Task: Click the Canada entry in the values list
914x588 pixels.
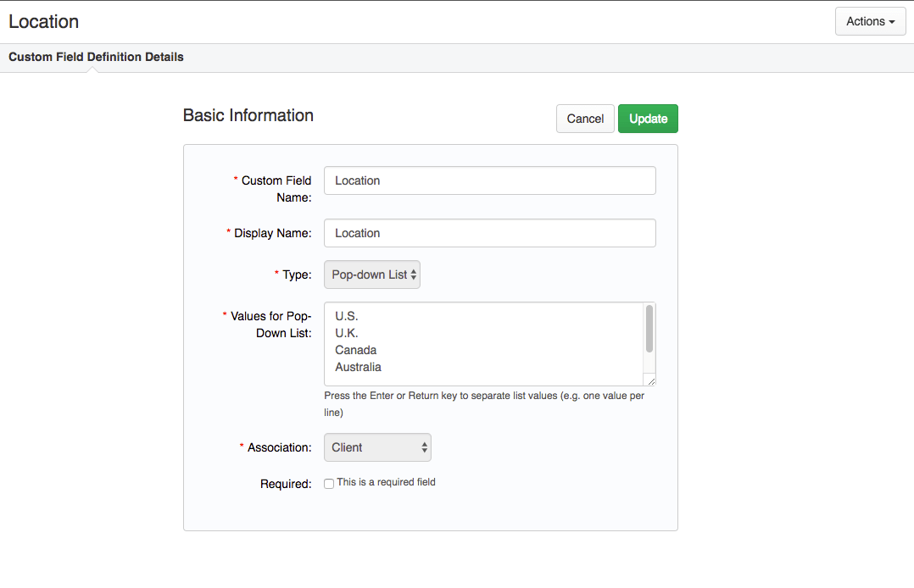Action: 355,350
